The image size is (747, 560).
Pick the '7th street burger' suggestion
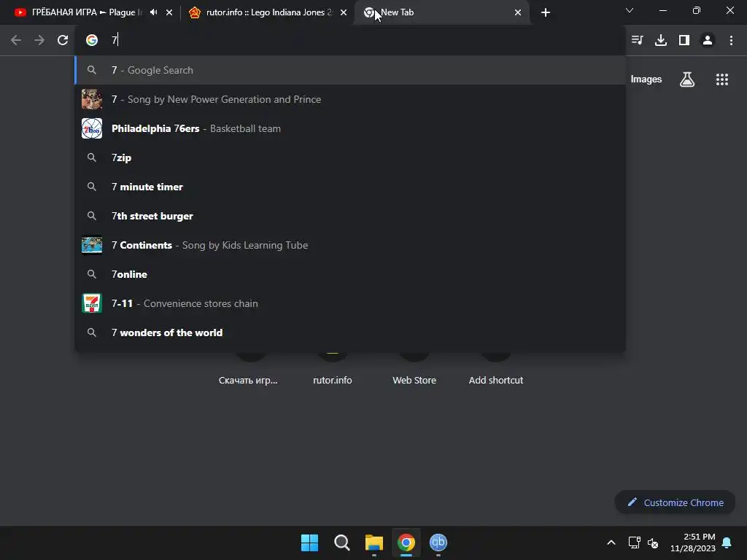point(350,216)
